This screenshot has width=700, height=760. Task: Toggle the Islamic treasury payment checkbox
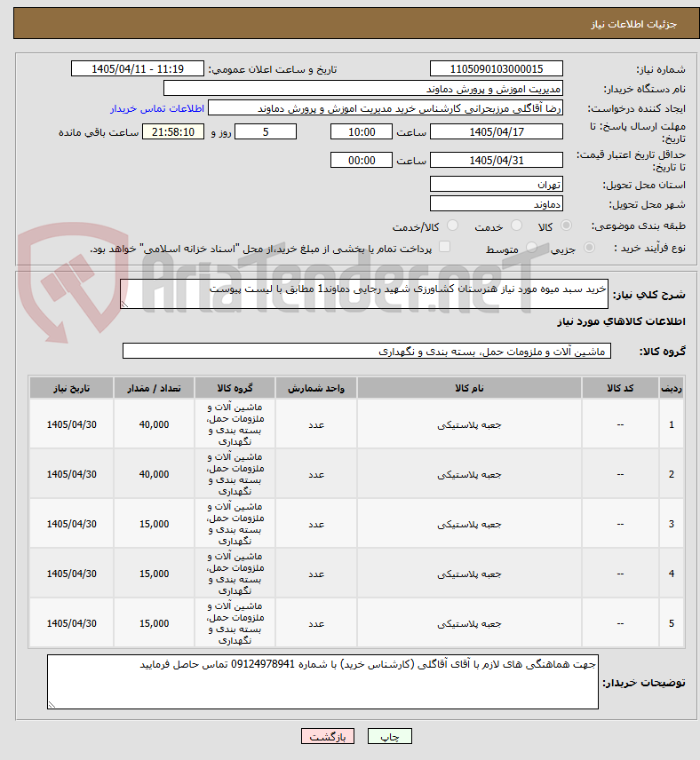tap(444, 247)
